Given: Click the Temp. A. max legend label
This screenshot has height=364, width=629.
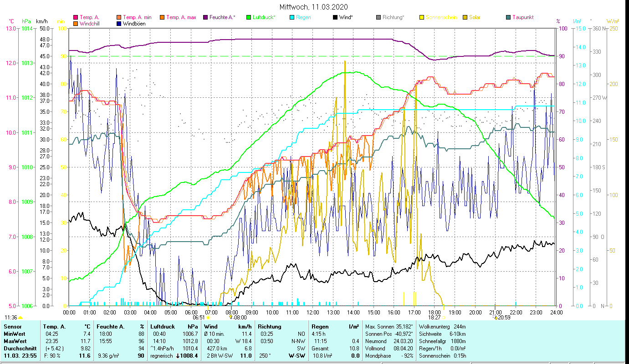Looking at the screenshot, I should point(181,18).
